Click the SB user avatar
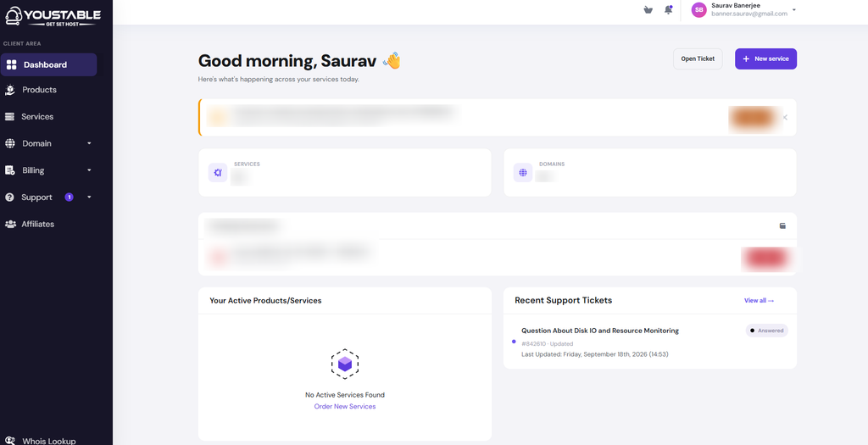The image size is (868, 445). click(699, 9)
